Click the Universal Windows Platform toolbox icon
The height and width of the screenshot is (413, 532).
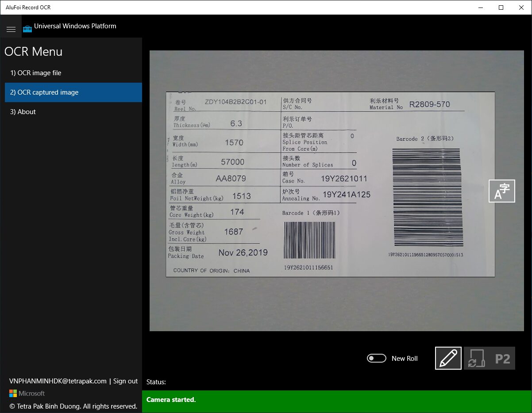[x=27, y=29]
